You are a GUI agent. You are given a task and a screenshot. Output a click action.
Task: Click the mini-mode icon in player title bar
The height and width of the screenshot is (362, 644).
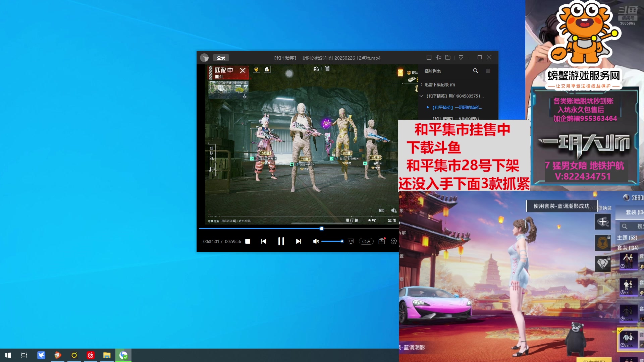pos(429,57)
